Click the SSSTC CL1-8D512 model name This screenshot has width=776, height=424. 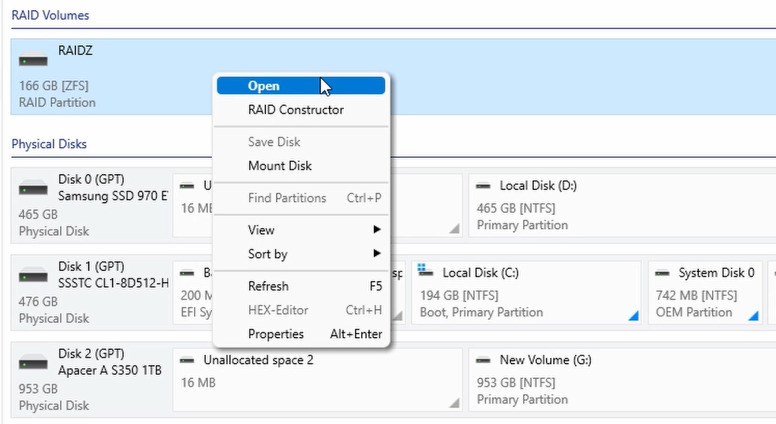(113, 283)
